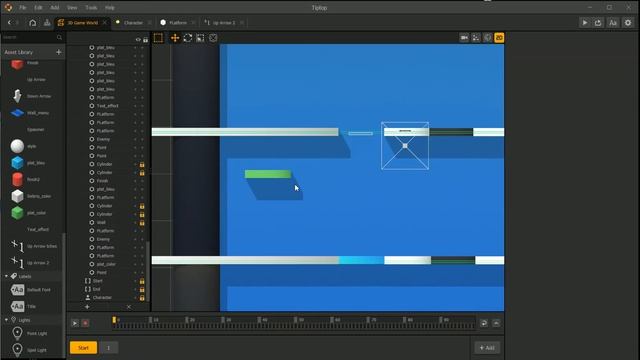640x360 pixels.
Task: Open the Help menu
Action: (x=110, y=8)
